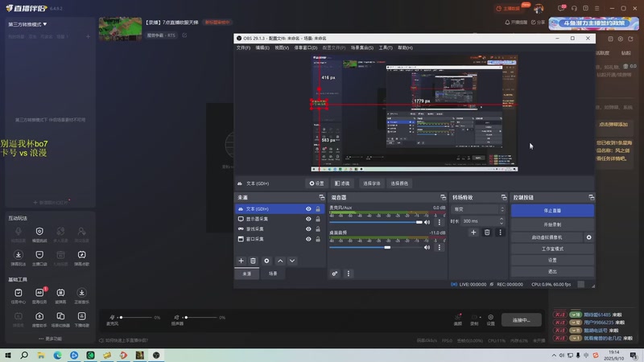Switch to the 来源 tab in OBS

(247, 274)
